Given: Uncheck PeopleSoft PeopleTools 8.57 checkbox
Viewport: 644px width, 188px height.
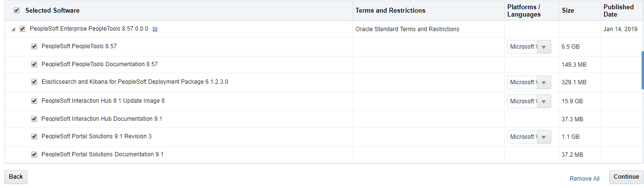Looking at the screenshot, I should (x=34, y=47).
